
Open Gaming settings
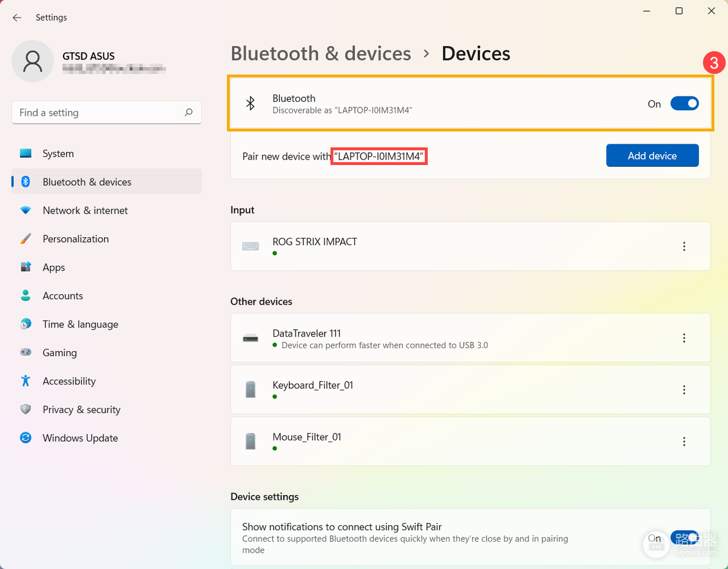pyautogui.click(x=107, y=352)
